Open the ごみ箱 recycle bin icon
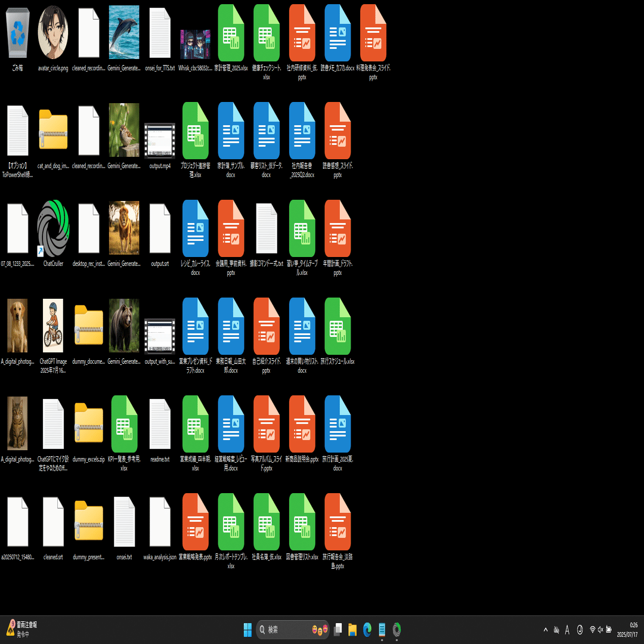 (x=18, y=33)
